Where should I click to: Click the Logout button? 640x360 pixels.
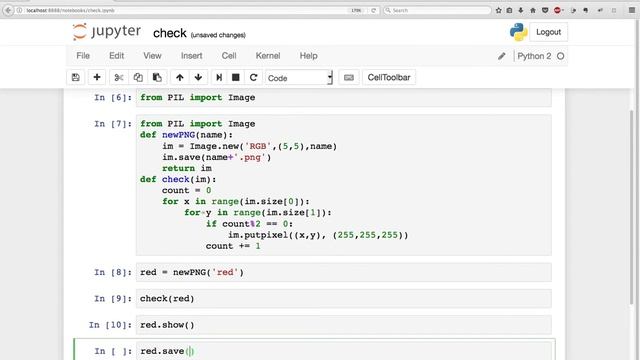click(x=548, y=32)
